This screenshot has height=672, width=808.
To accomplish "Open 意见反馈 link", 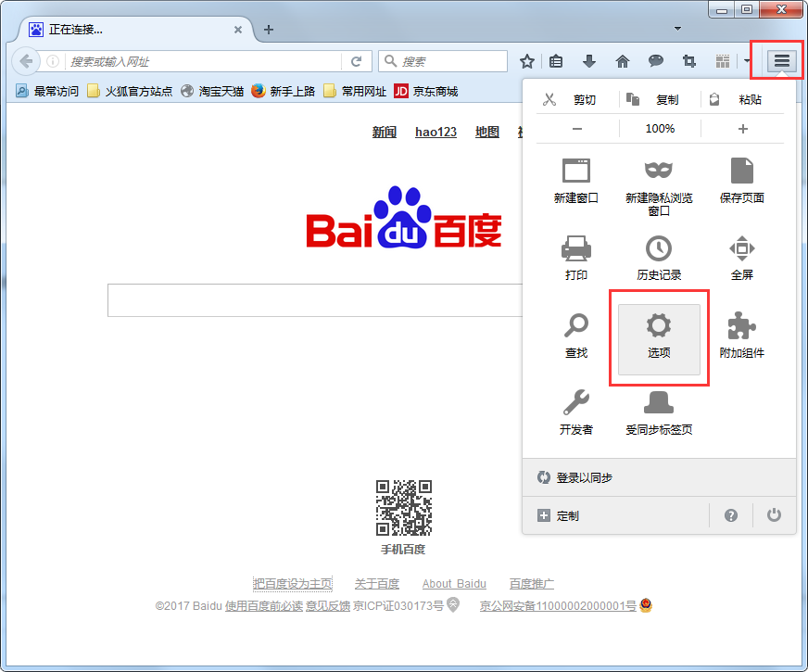I will pyautogui.click(x=328, y=606).
